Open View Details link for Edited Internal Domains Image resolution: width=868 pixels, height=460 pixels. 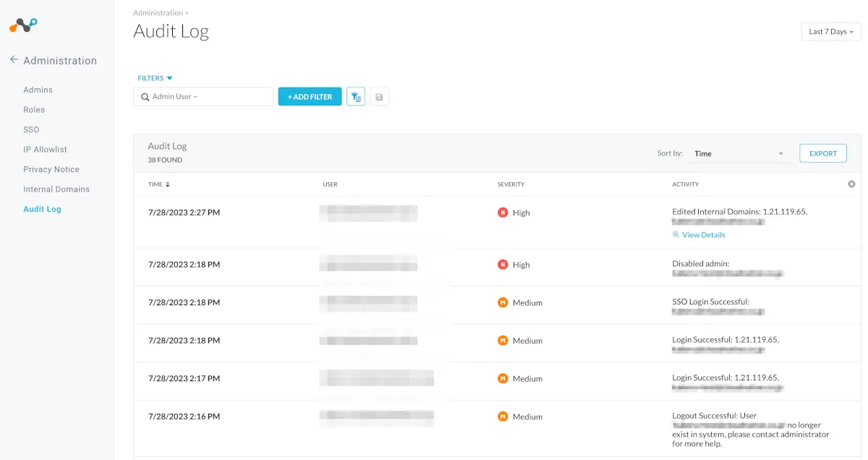702,235
